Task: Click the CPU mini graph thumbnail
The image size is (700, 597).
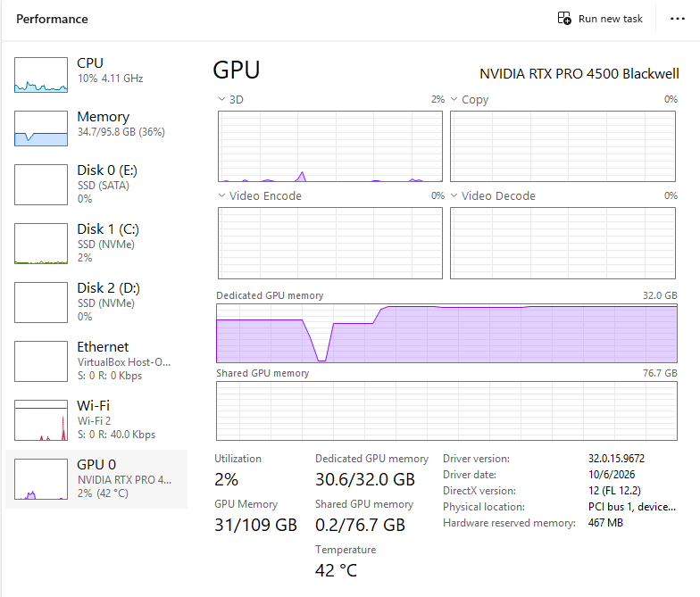Action: pyautogui.click(x=41, y=75)
